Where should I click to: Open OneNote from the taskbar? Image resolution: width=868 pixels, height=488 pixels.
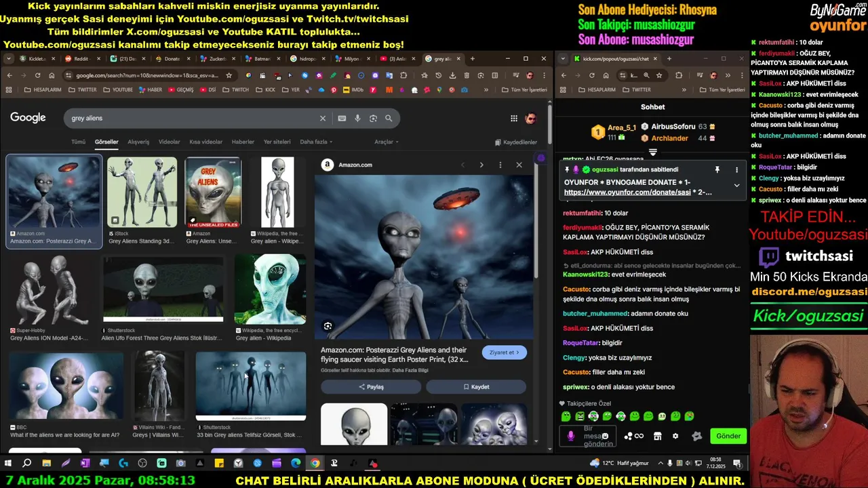tap(85, 464)
